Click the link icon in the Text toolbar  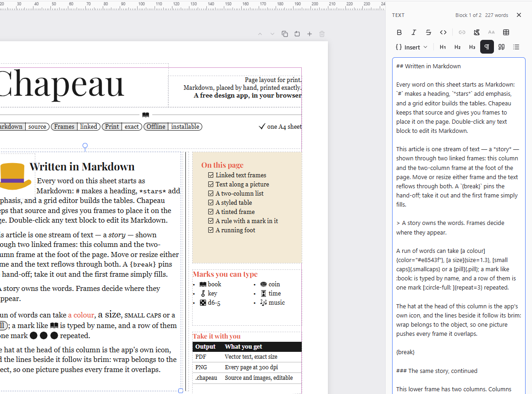(x=462, y=33)
